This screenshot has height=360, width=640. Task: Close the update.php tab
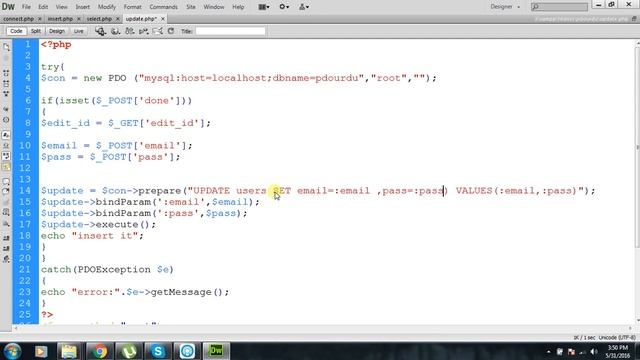163,19
